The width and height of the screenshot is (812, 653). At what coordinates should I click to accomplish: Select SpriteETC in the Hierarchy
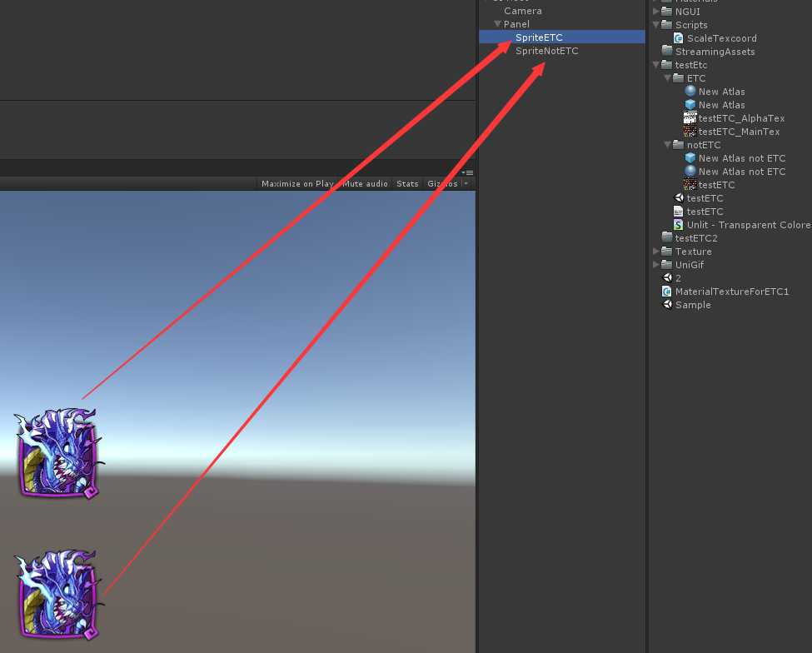(x=562, y=37)
